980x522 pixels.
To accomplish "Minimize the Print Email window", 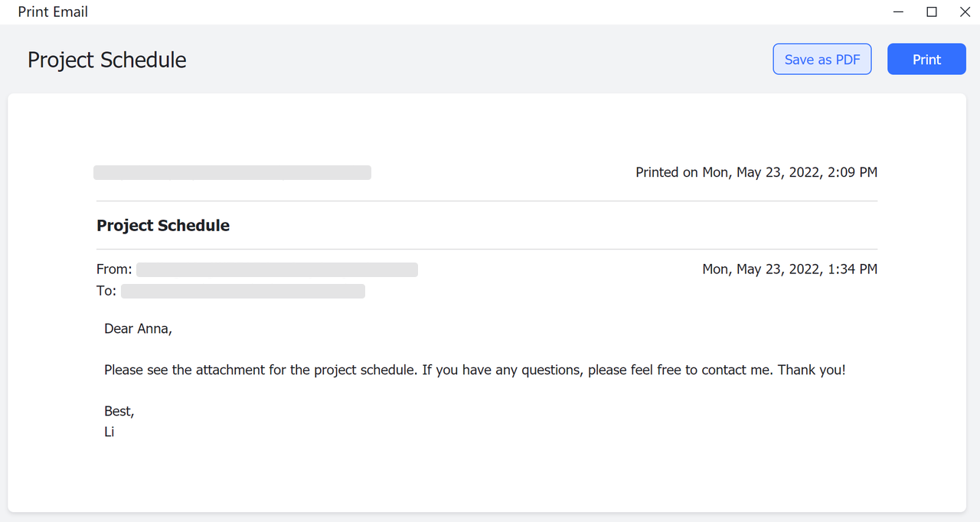I will [899, 12].
